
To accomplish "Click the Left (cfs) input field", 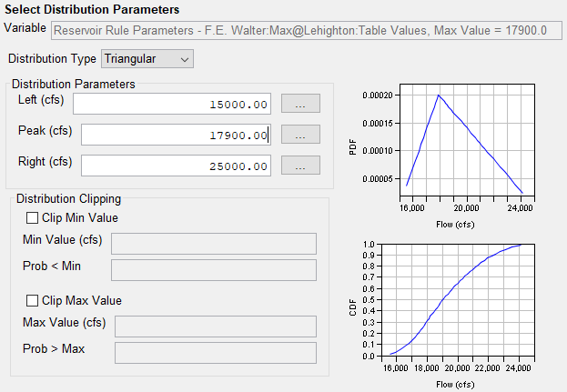I will [x=172, y=104].
